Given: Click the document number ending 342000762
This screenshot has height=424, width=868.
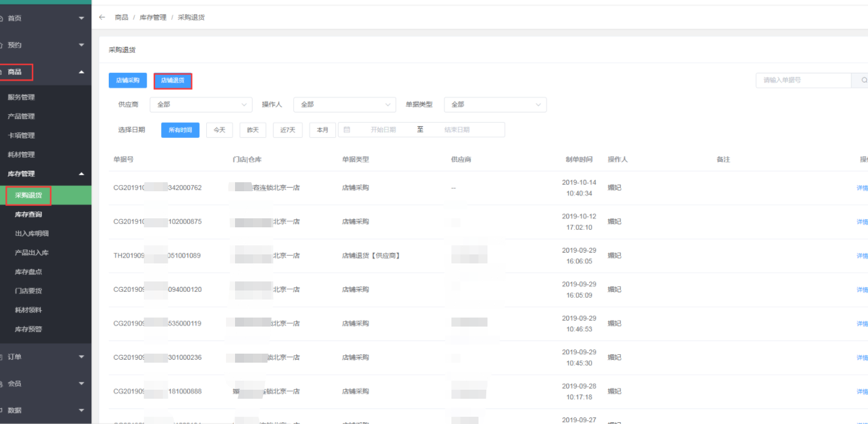Looking at the screenshot, I should click(x=157, y=188).
